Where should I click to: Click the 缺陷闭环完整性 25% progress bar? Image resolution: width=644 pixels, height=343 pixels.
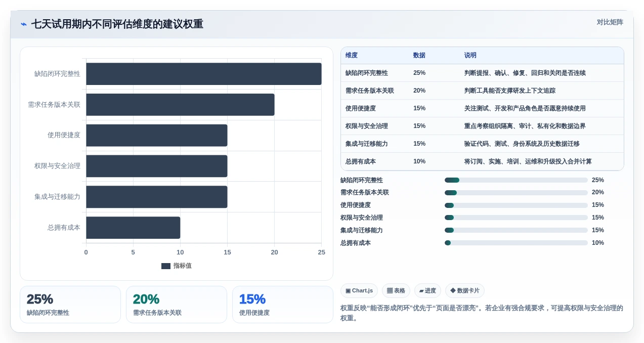516,180
